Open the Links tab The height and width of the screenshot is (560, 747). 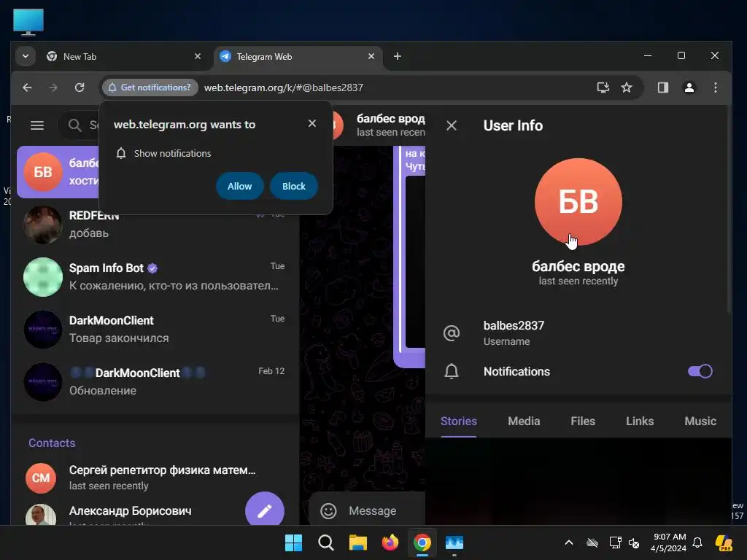coord(639,421)
